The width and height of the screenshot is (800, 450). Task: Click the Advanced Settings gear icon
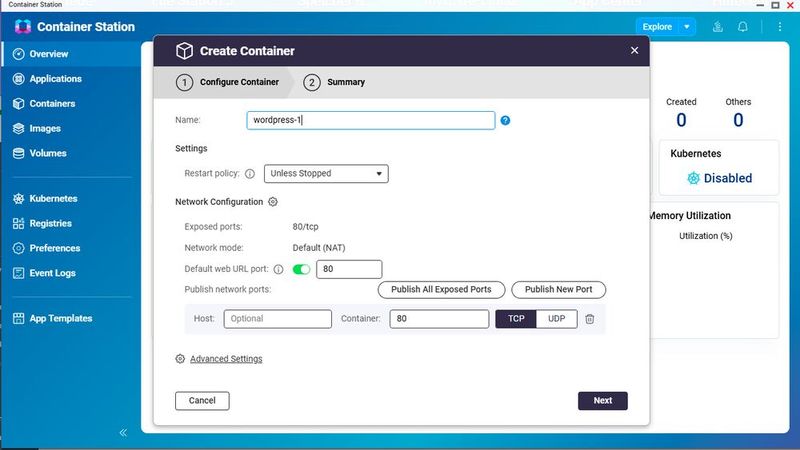click(180, 359)
